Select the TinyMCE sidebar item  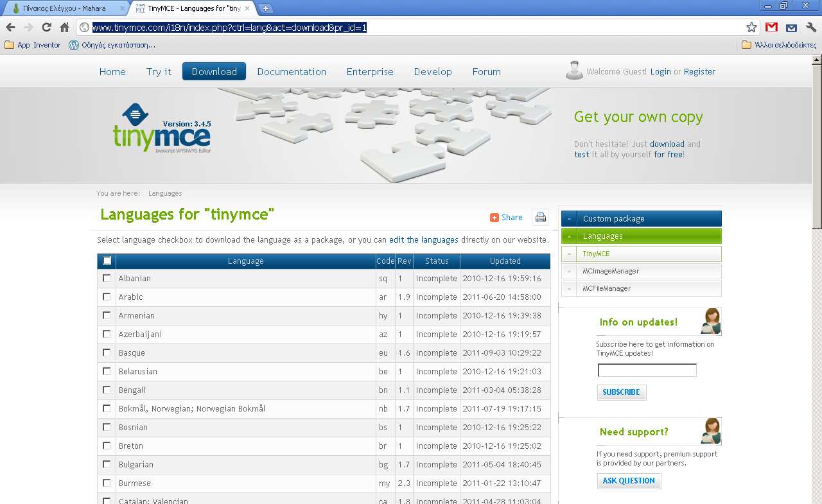click(641, 254)
